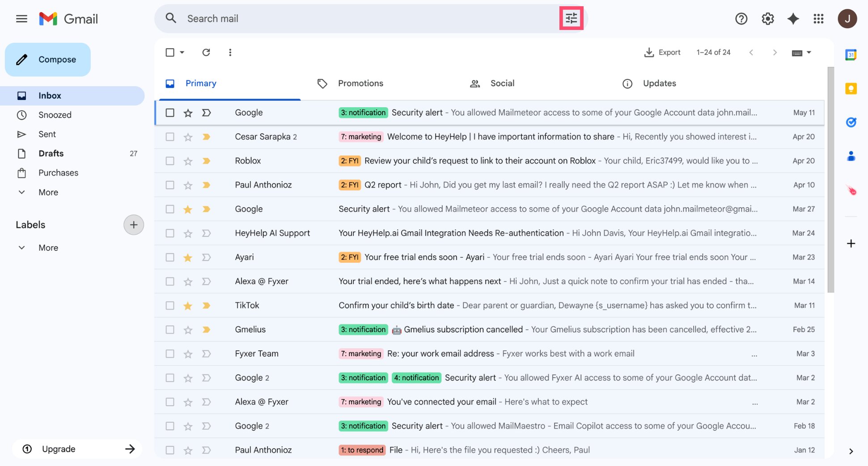Image resolution: width=868 pixels, height=466 pixels.
Task: Click 4: notification label on Google email
Action: tap(416, 378)
